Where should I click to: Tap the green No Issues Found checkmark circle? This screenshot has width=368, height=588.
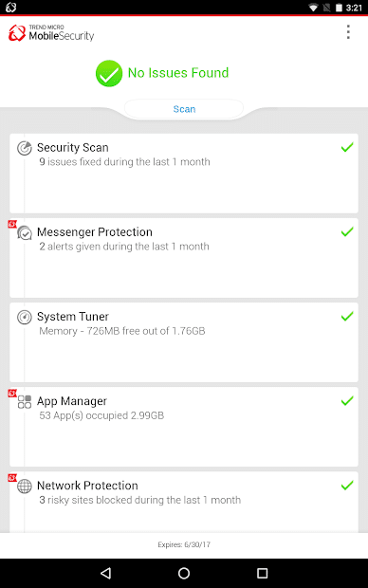(109, 73)
